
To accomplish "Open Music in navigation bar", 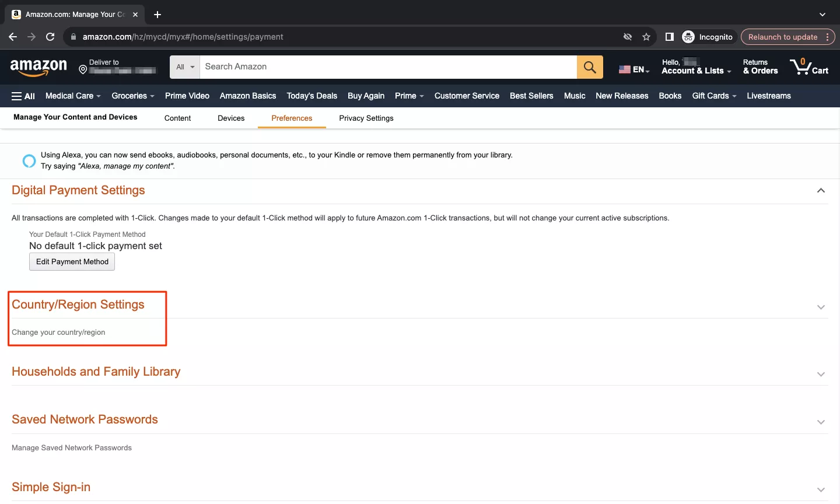I will 575,96.
